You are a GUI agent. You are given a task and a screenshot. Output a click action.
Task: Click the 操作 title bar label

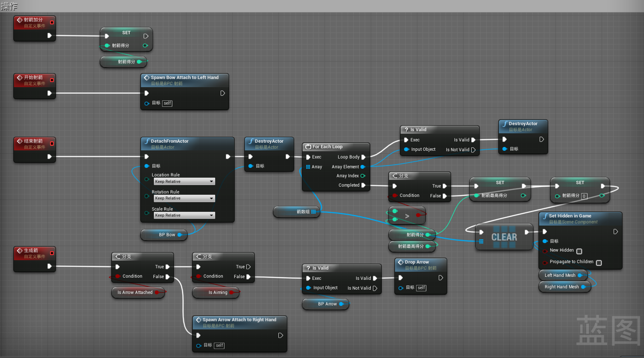[9, 6]
